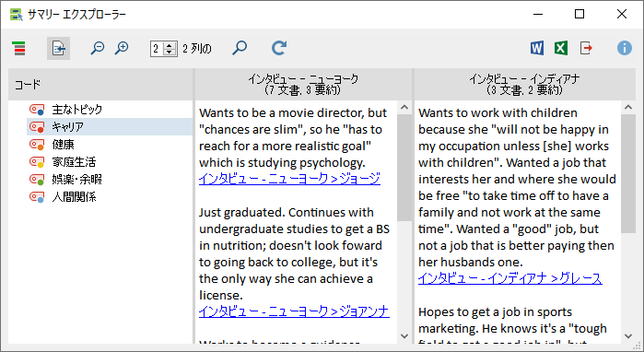Click New York column scroll up arrow

(x=404, y=108)
